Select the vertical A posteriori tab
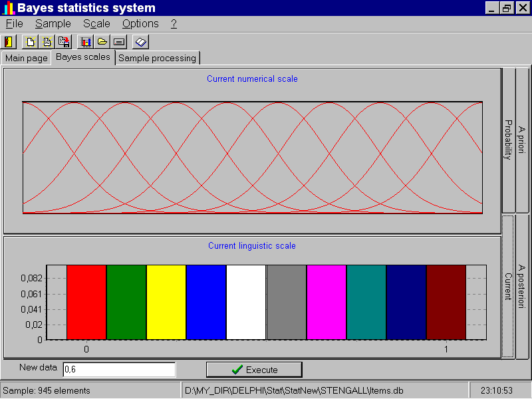This screenshot has width=532, height=399. pyautogui.click(x=522, y=287)
